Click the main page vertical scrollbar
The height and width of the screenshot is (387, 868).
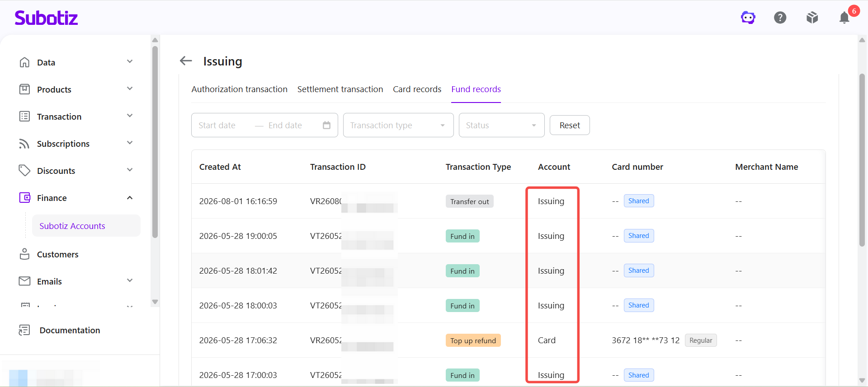click(x=862, y=160)
